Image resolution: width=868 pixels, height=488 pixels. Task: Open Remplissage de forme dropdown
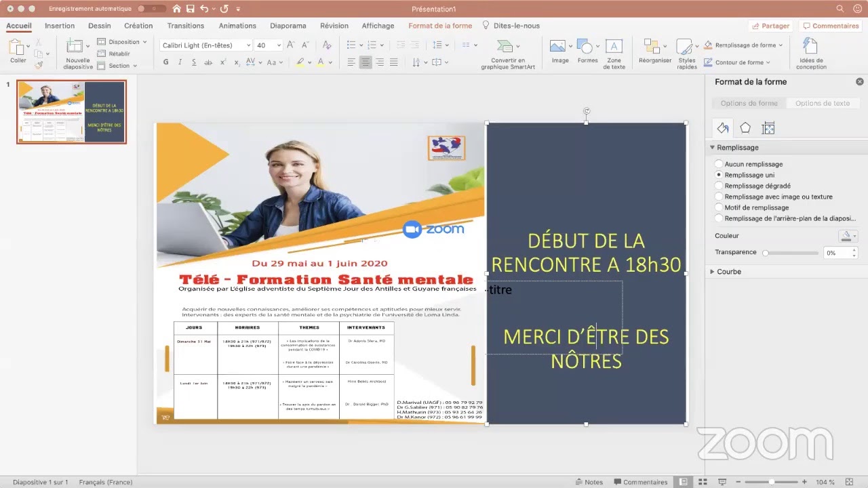(x=743, y=45)
